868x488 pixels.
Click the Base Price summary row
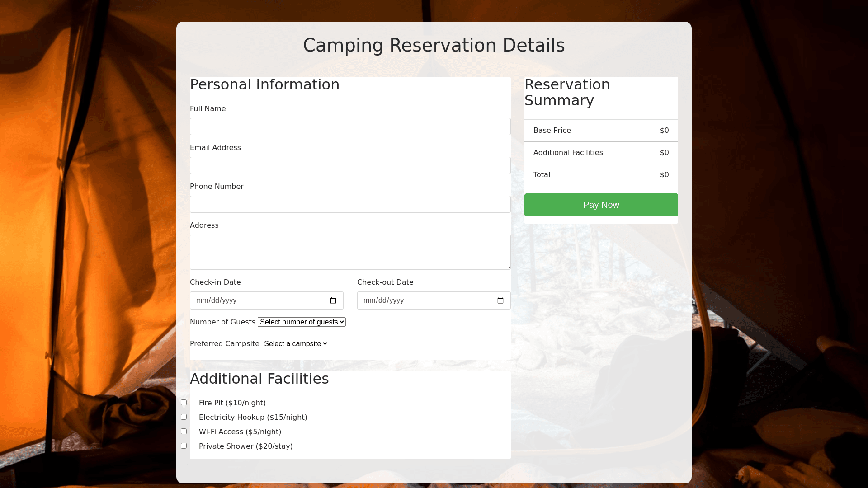(601, 131)
